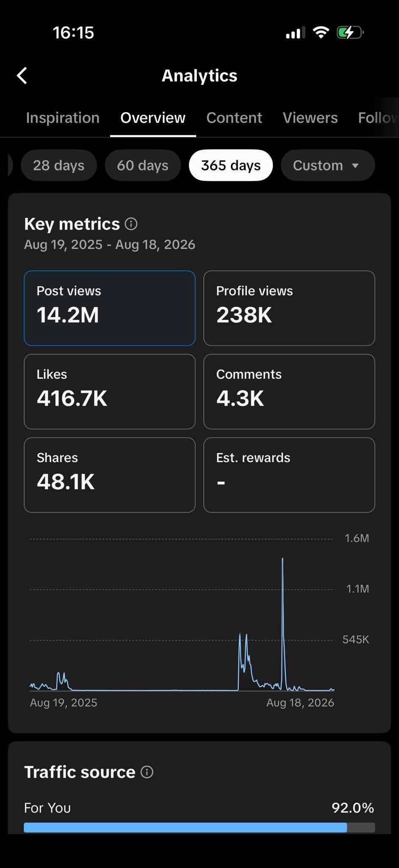Open the Viewers tab

coord(310,118)
